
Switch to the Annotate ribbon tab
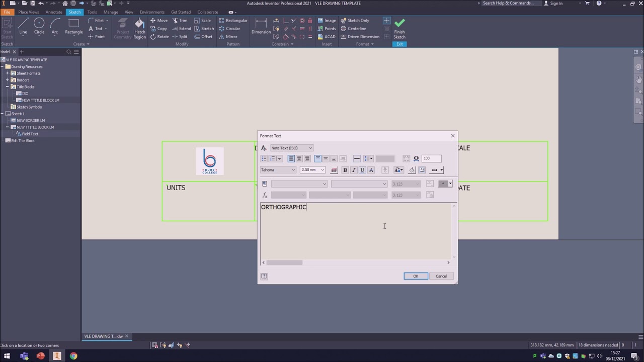(54, 12)
